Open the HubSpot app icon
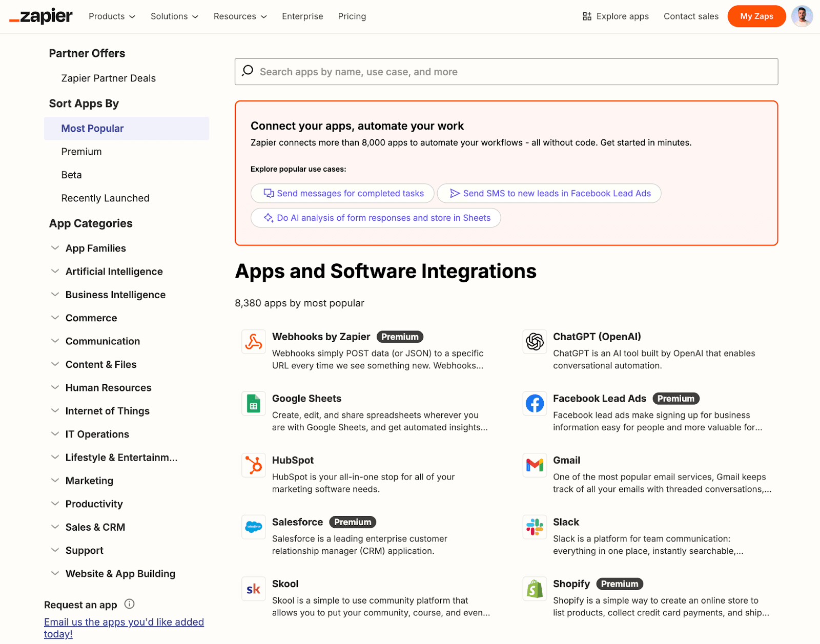The height and width of the screenshot is (644, 820). coord(254,465)
